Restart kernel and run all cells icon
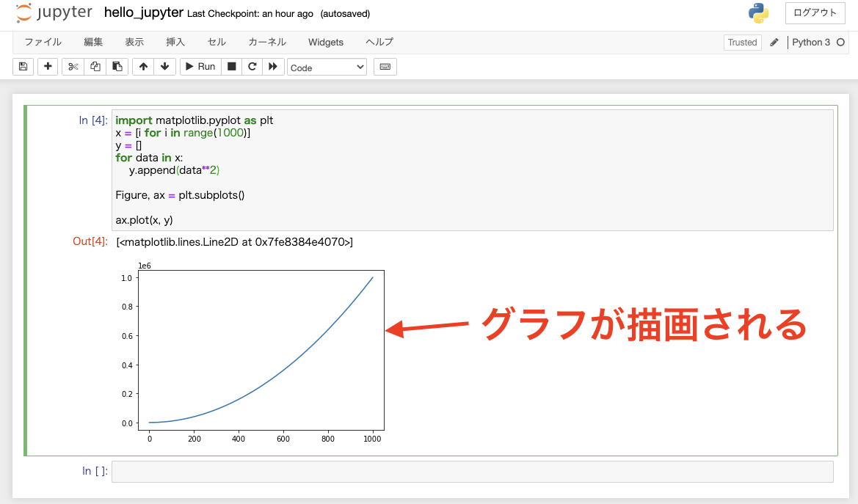858x504 pixels. (272, 67)
